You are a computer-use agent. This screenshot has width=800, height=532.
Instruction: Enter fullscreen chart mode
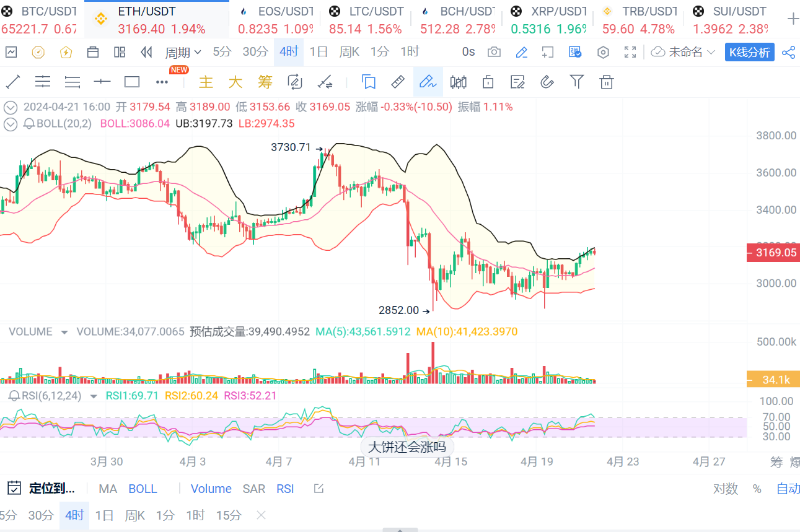click(x=630, y=52)
